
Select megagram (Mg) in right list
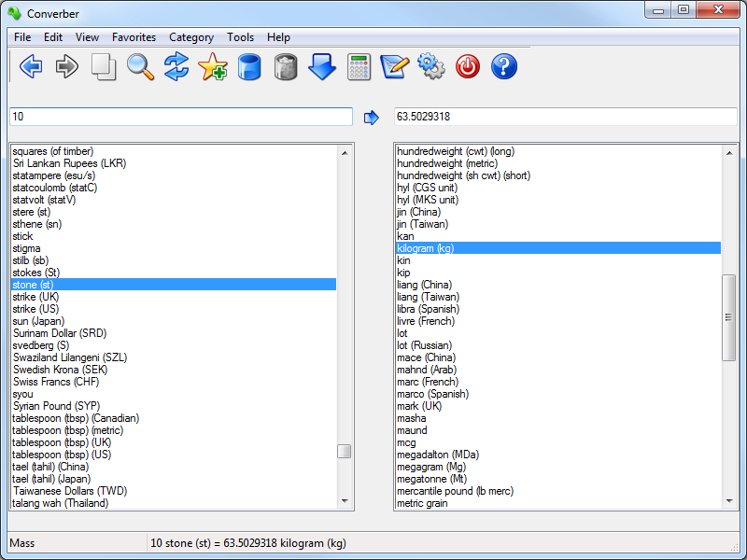coord(431,467)
